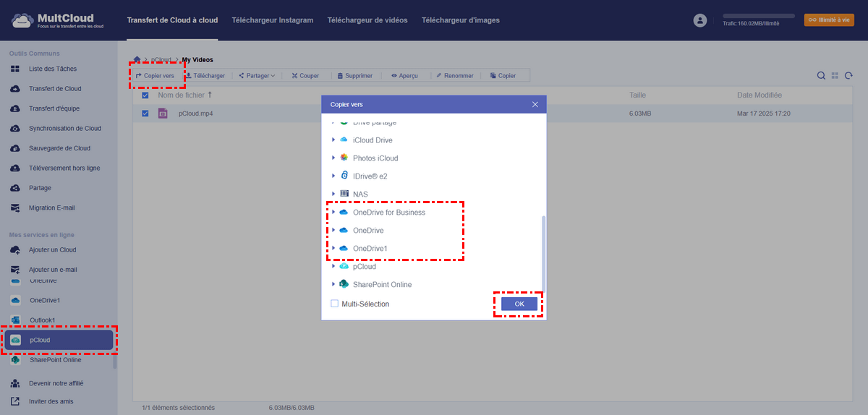Click the Illimité à vie button
This screenshot has height=415, width=868.
point(829,20)
